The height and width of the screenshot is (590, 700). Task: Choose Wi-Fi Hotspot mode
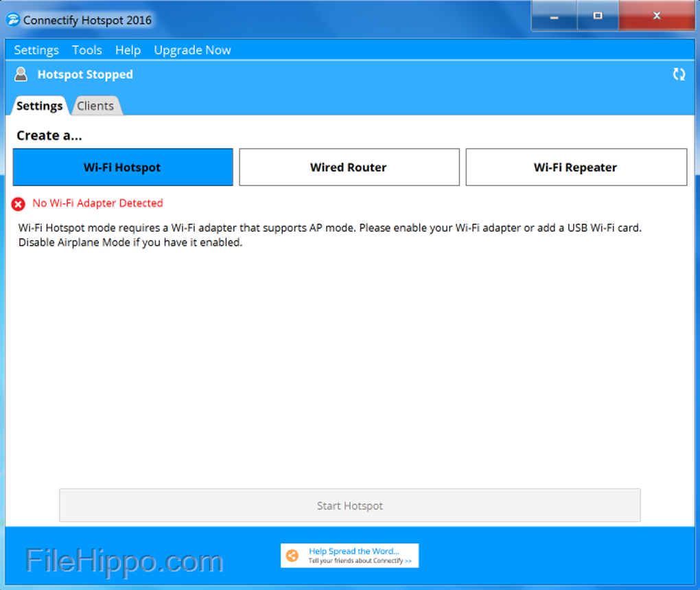[123, 168]
